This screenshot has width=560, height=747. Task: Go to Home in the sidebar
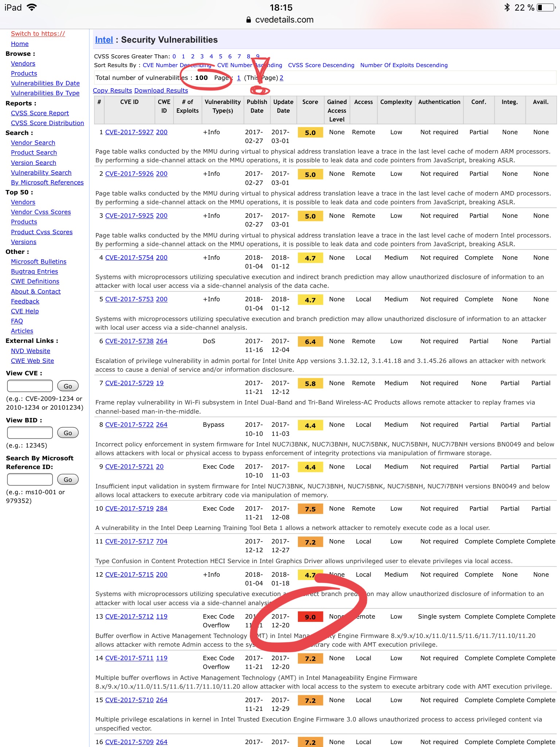pyautogui.click(x=20, y=44)
